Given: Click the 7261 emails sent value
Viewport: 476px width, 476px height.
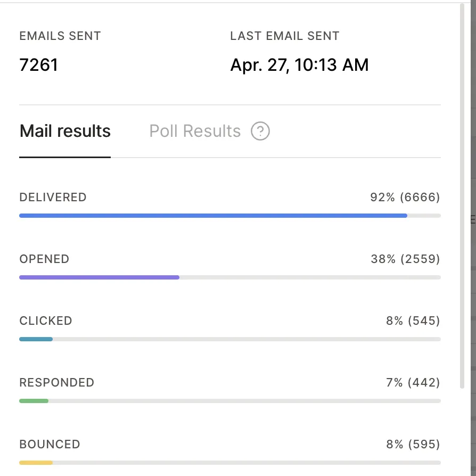Looking at the screenshot, I should click(38, 65).
